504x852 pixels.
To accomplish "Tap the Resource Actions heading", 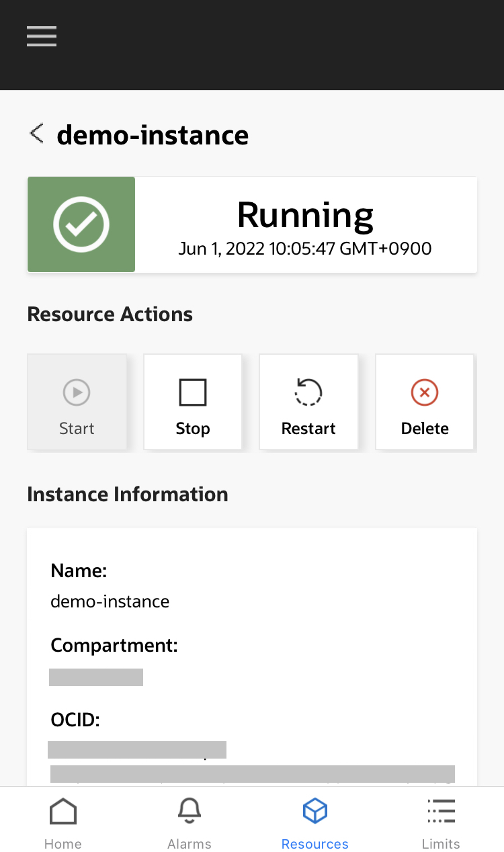I will click(110, 314).
